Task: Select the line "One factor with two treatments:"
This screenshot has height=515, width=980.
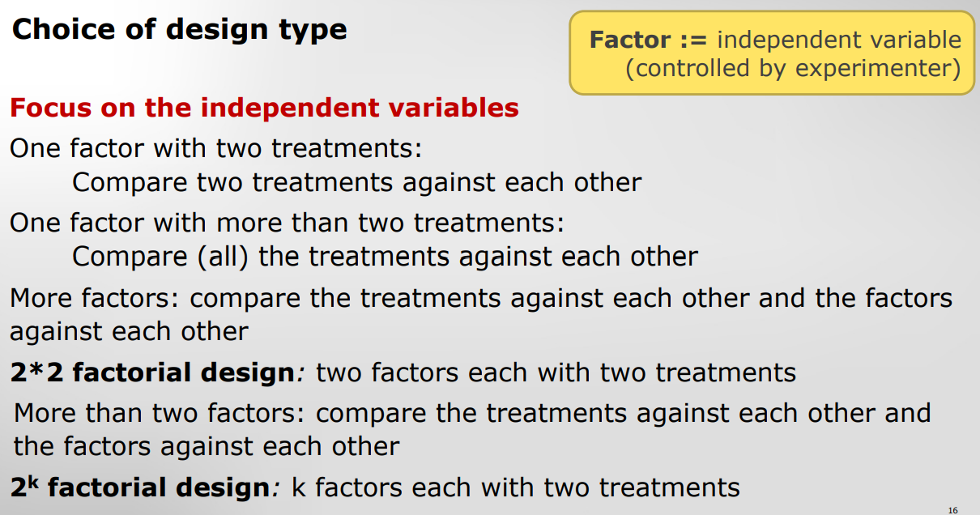Action: 216,149
